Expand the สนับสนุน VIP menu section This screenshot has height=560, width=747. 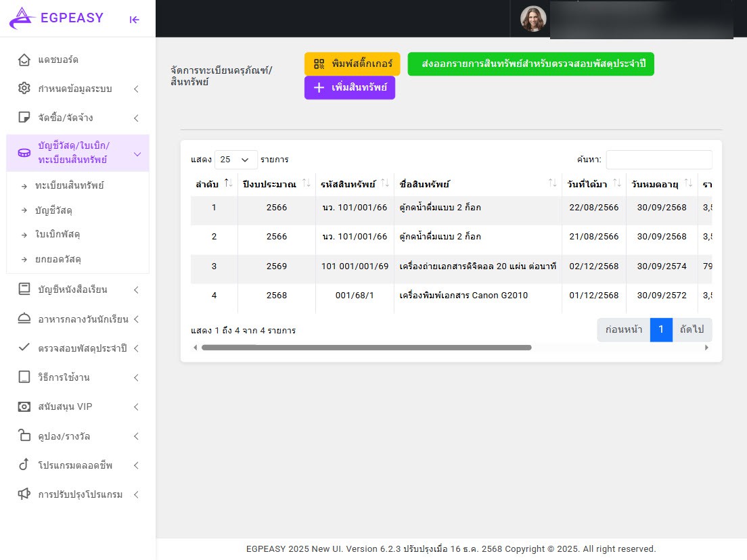78,406
